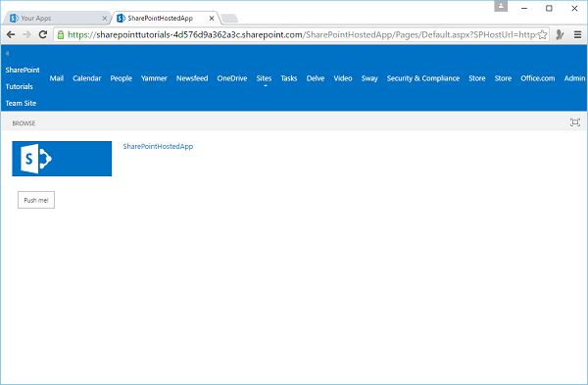
Task: Click the browser extension icon beside the menu
Action: point(560,35)
